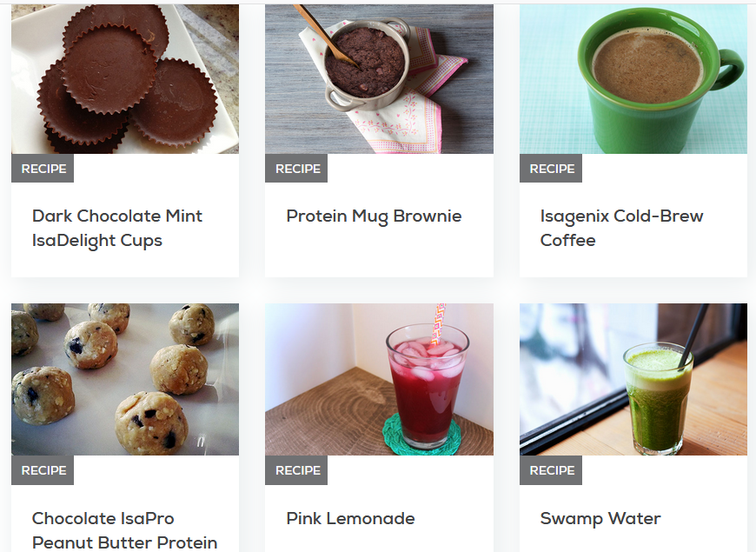Select the RECIPE tag under chocolate cups
Image resolution: width=756 pixels, height=552 pixels.
[x=43, y=169]
